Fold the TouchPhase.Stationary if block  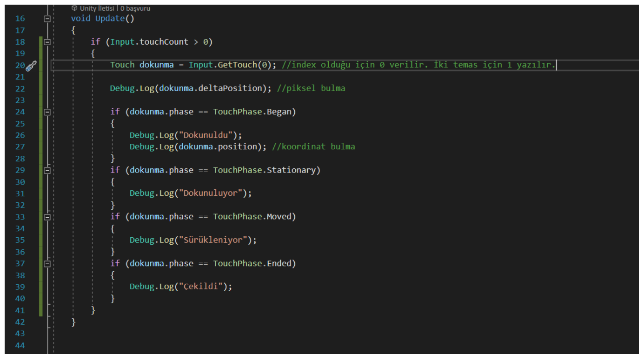[47, 170]
